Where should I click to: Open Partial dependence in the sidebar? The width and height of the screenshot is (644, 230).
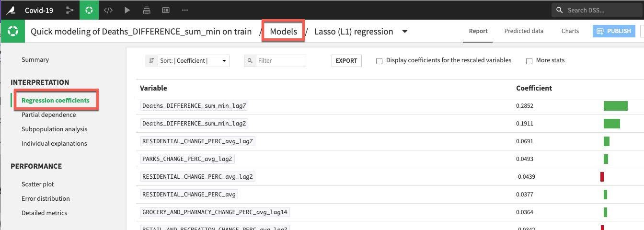pos(48,115)
